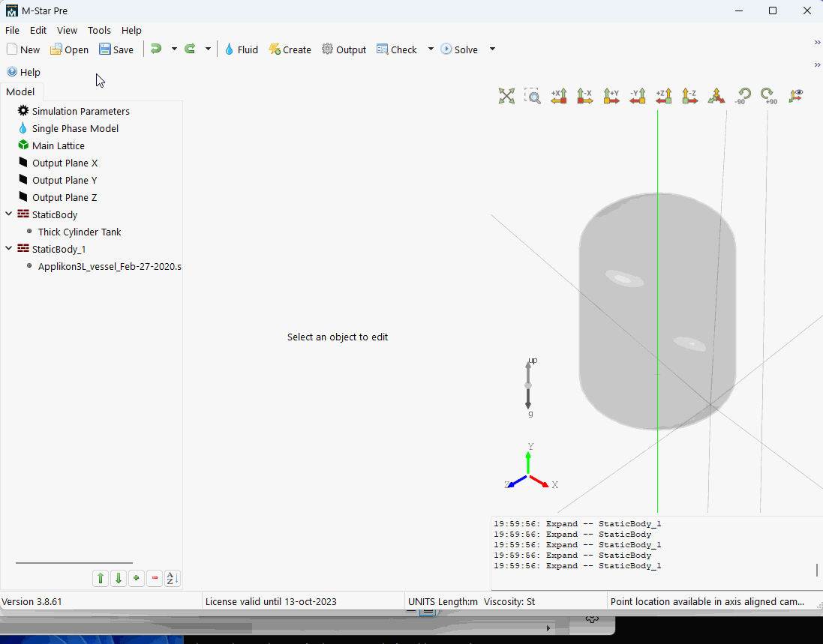Collapse the StaticBody_1 tree node

click(x=9, y=249)
